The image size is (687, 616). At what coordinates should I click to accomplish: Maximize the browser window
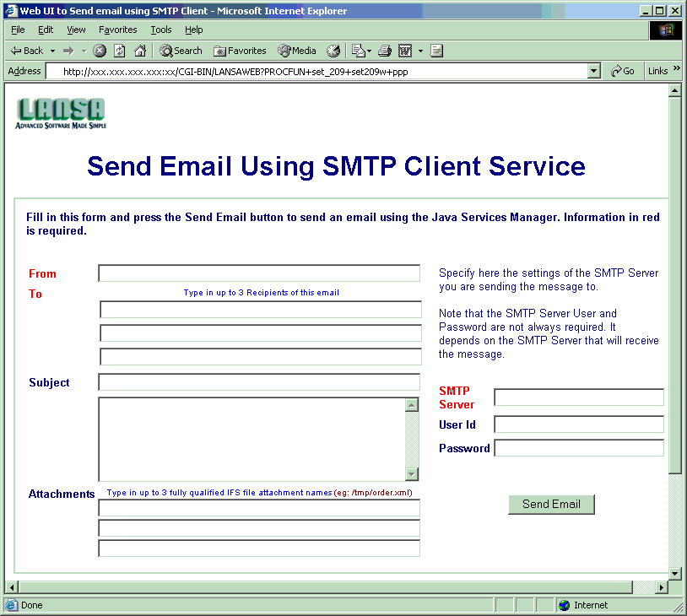[x=659, y=11]
